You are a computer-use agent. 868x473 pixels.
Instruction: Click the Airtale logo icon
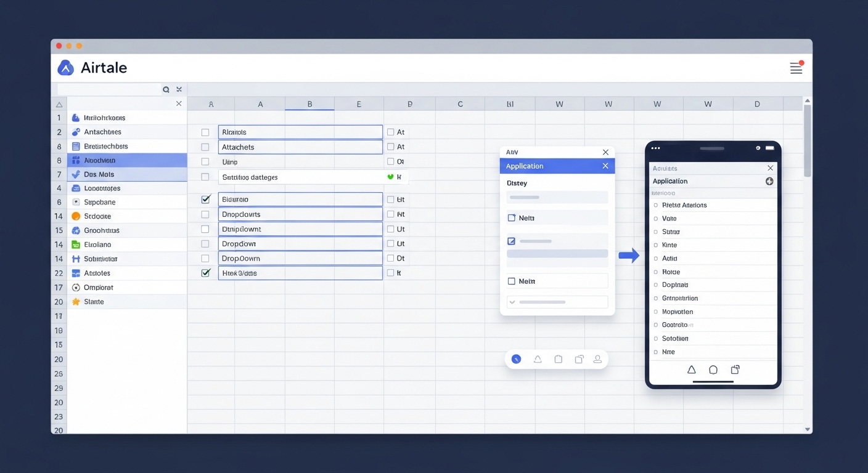[x=65, y=68]
